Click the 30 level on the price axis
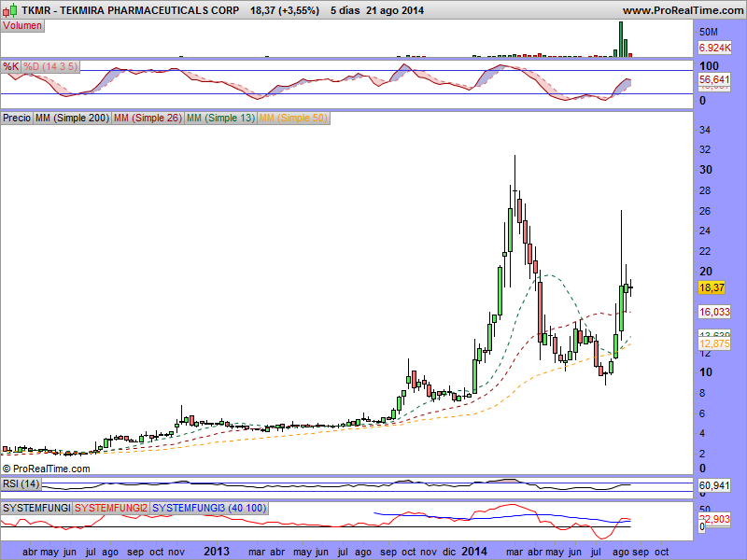The image size is (747, 560). 706,170
